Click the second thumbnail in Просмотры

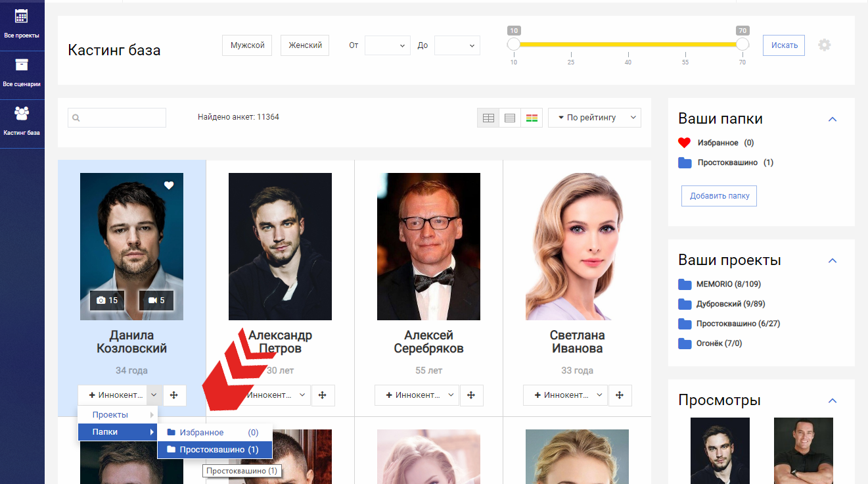(803, 451)
